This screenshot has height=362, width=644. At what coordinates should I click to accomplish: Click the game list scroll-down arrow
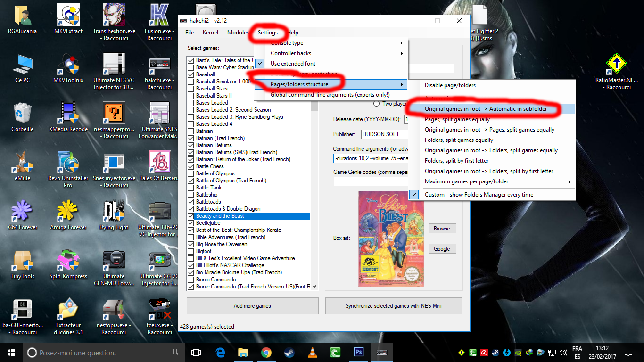coord(314,286)
